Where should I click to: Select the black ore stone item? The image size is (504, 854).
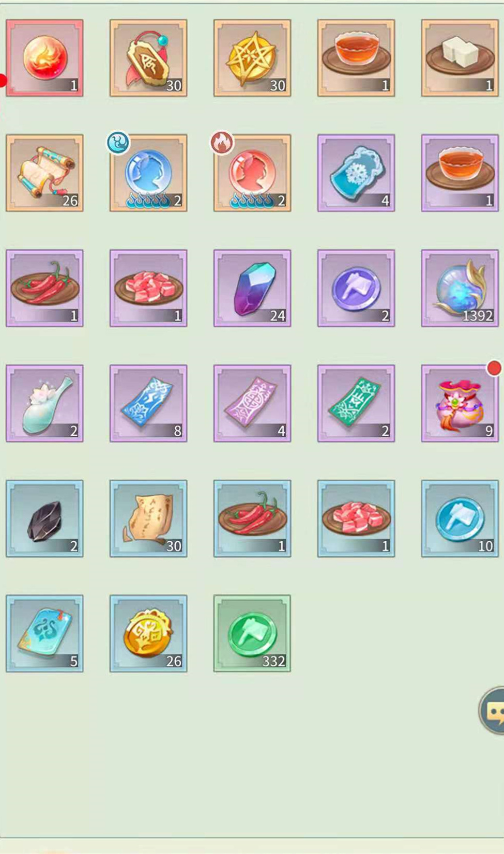coord(44,518)
